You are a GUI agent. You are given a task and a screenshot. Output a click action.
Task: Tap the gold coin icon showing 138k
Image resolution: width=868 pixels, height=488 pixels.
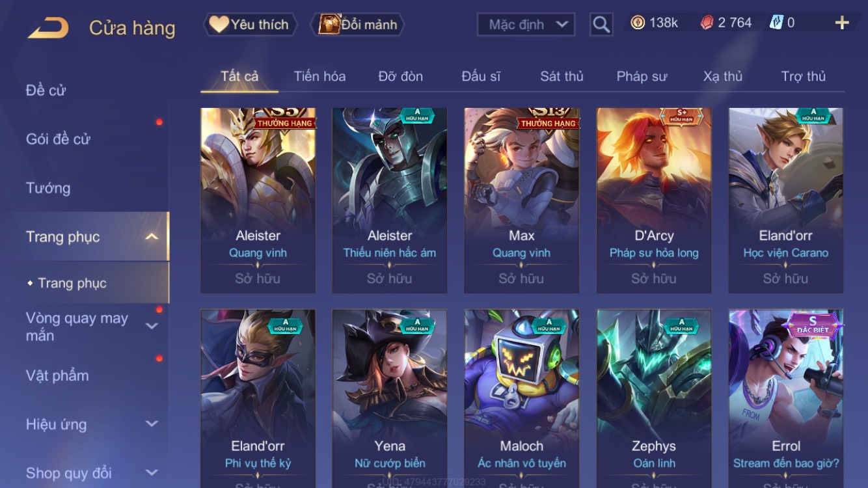638,23
